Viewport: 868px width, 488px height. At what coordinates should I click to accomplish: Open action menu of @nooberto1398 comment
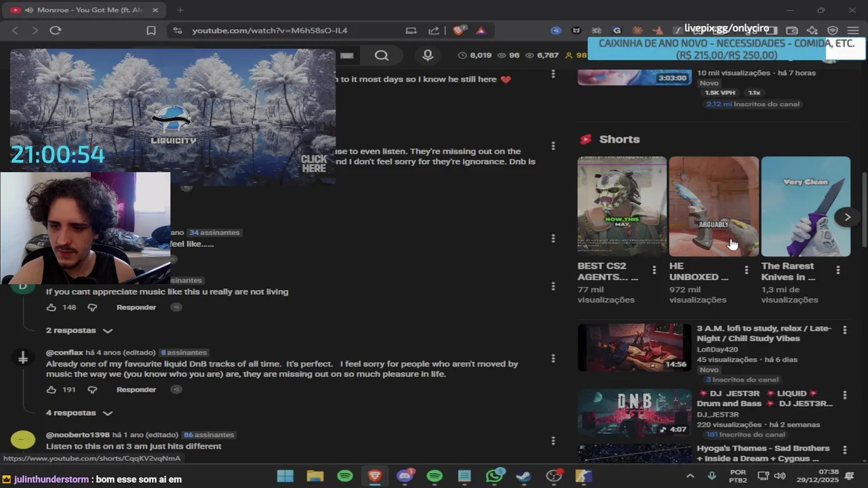pos(553,441)
